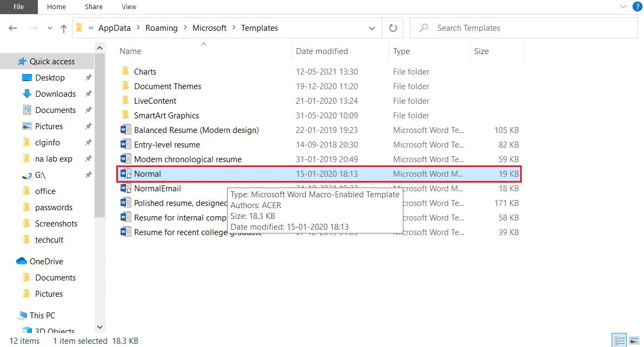Click the NormalEmail template file icon
644x347 pixels.
click(x=125, y=188)
